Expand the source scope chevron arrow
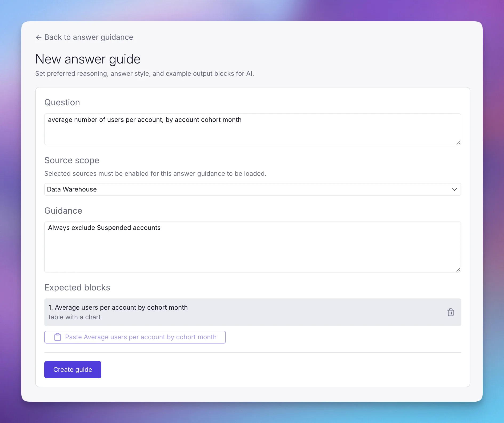The image size is (504, 423). 454,189
